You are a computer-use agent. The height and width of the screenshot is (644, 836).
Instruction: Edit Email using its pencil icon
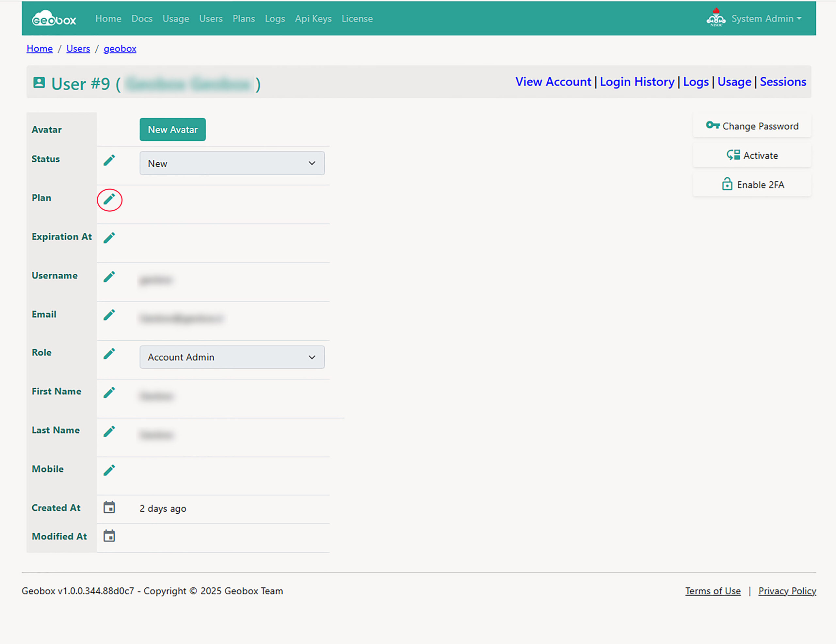tap(109, 315)
